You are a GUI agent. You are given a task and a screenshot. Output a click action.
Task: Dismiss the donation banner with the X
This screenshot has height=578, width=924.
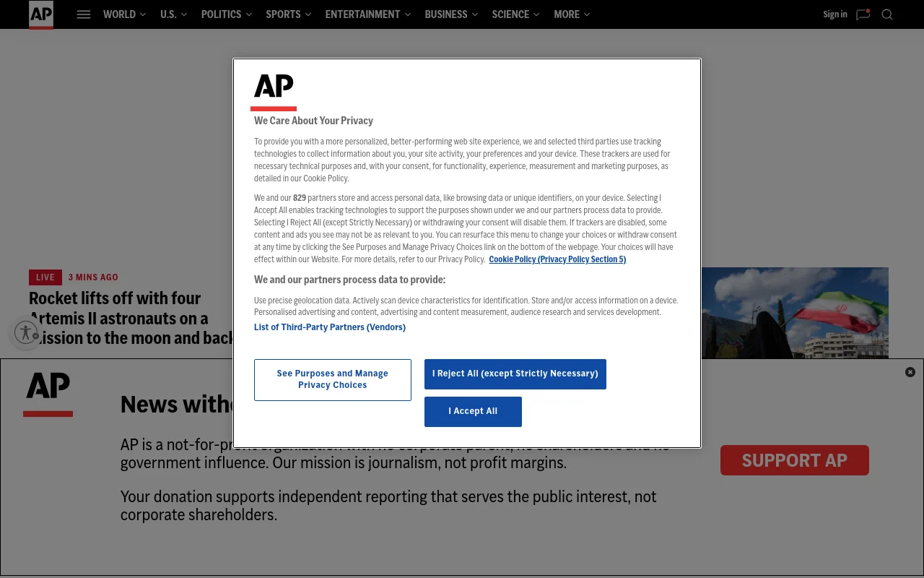tap(910, 371)
